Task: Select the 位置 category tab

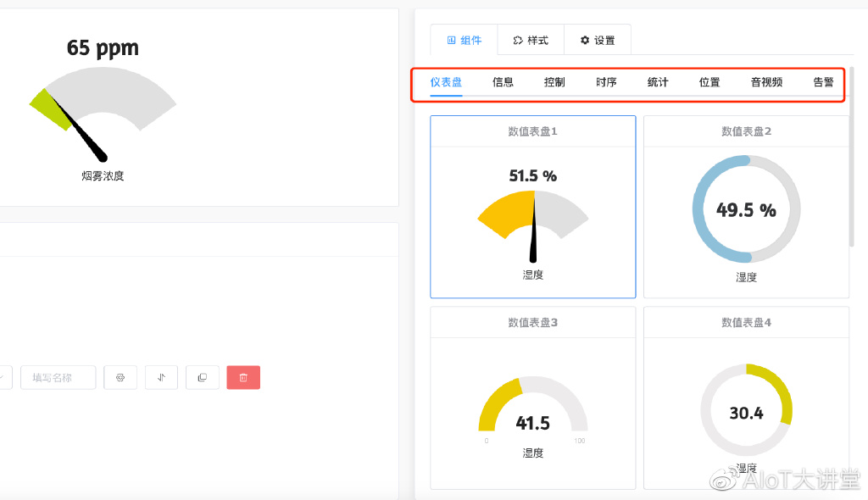Action: tap(709, 82)
